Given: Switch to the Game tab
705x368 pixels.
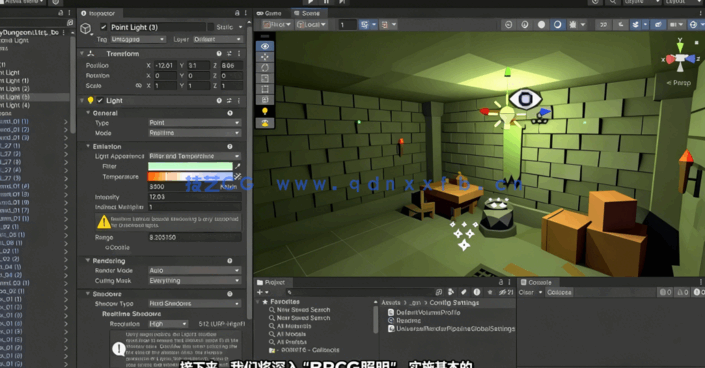Looking at the screenshot, I should point(269,13).
